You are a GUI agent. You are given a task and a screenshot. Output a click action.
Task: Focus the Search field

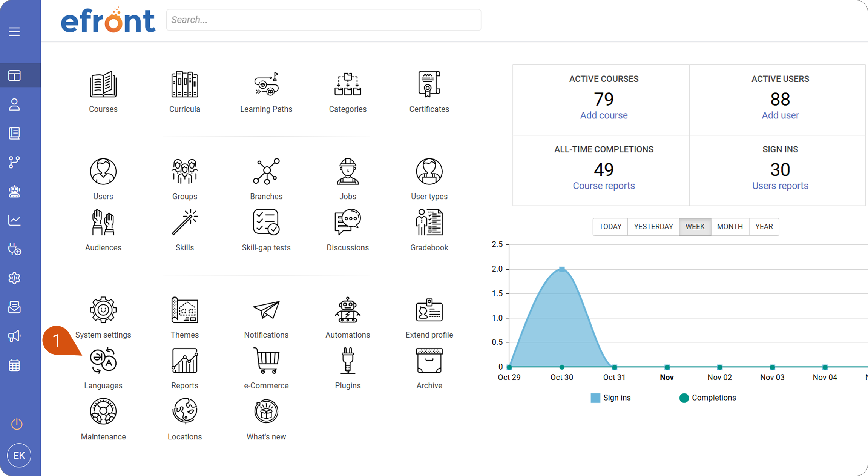pos(324,20)
